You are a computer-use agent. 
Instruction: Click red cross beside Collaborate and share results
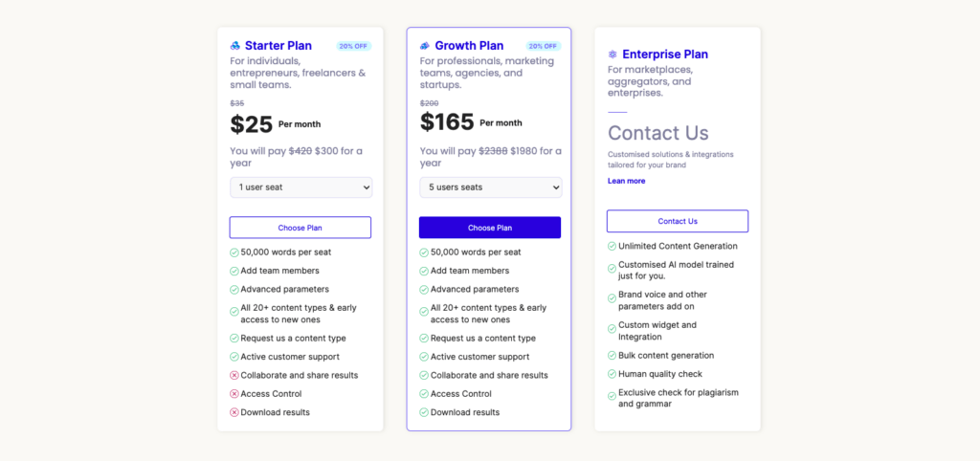click(234, 376)
